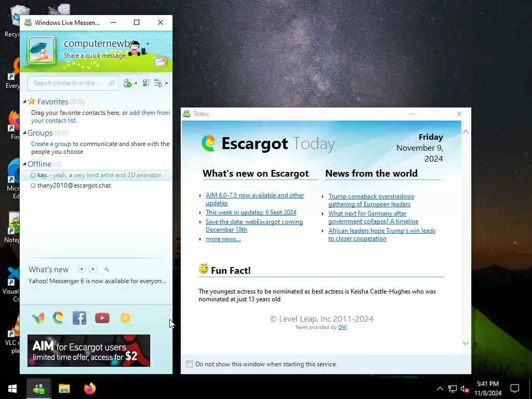Open the dropdown arrow next to Add contact
Image resolution: width=532 pixels, height=399 pixels.
(x=136, y=84)
